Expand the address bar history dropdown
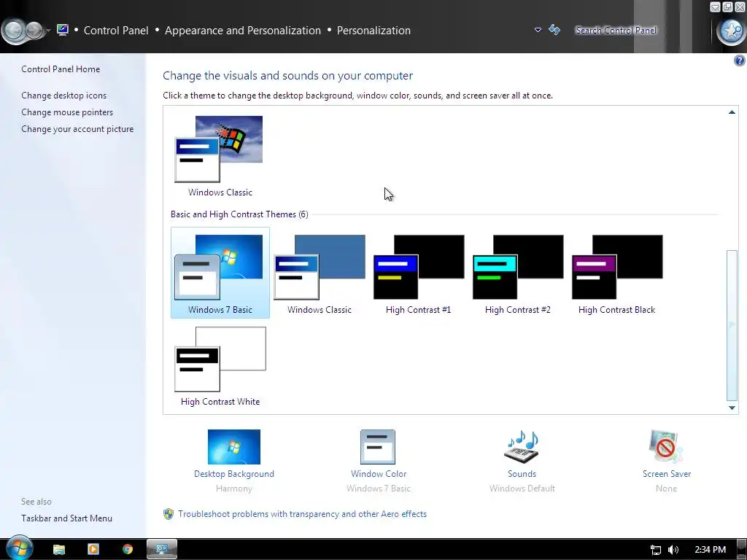 (x=538, y=30)
